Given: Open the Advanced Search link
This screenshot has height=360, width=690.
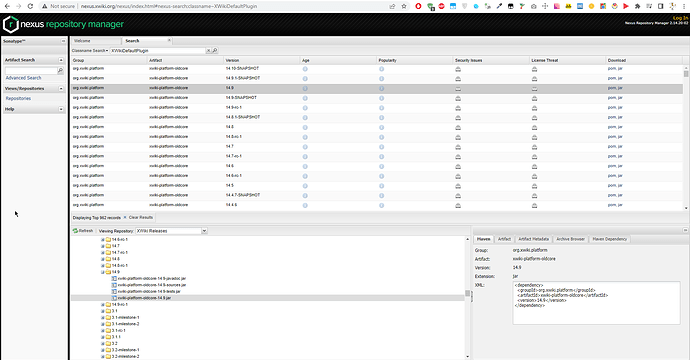Looking at the screenshot, I should point(23,78).
